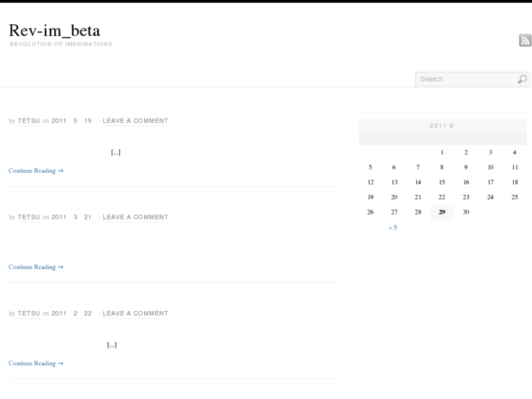Click the RSS feed icon
The height and width of the screenshot is (399, 532).
[525, 41]
